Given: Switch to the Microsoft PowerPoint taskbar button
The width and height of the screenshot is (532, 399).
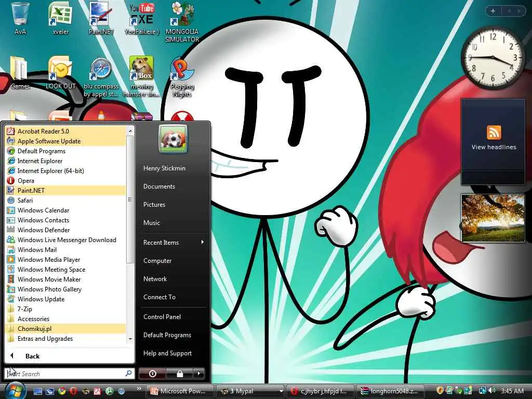Looking at the screenshot, I should [x=180, y=391].
